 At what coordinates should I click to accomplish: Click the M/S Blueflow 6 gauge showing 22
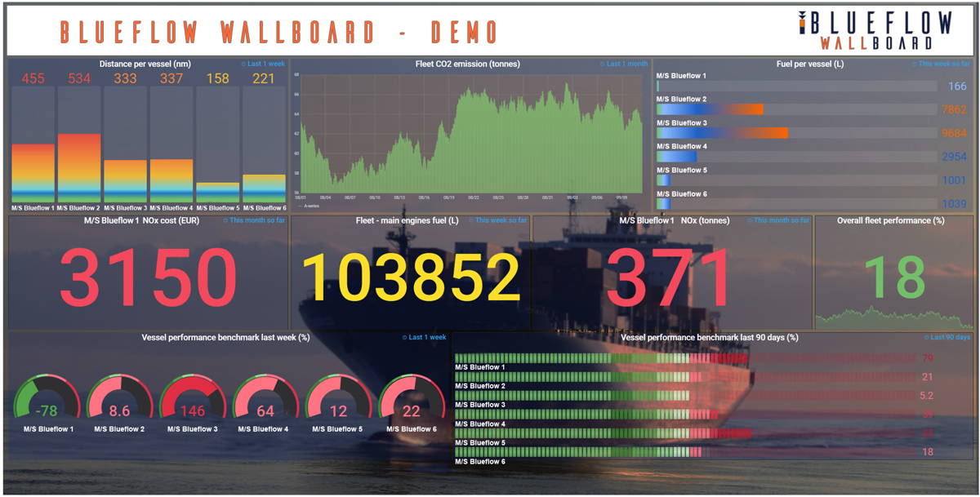coord(411,402)
